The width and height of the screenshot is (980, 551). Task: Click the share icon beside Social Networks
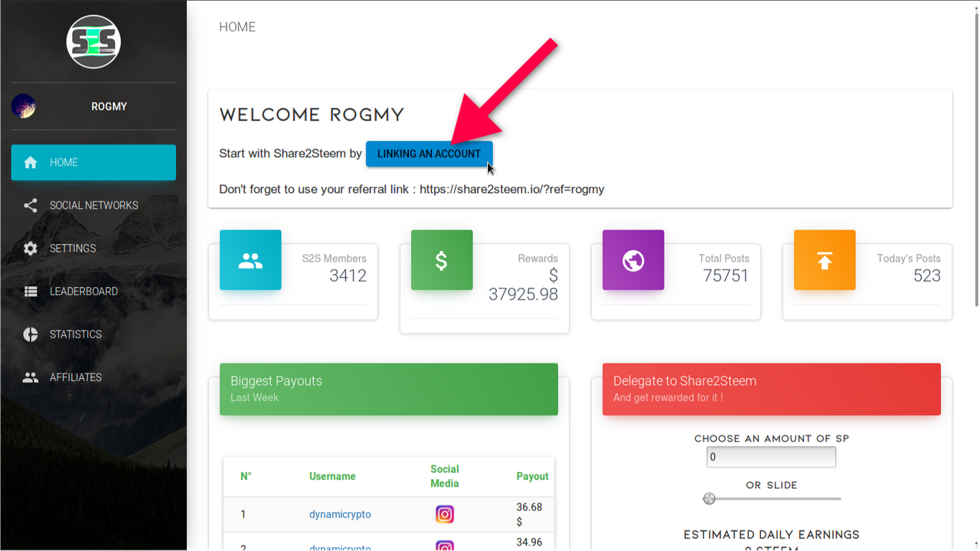pos(31,205)
